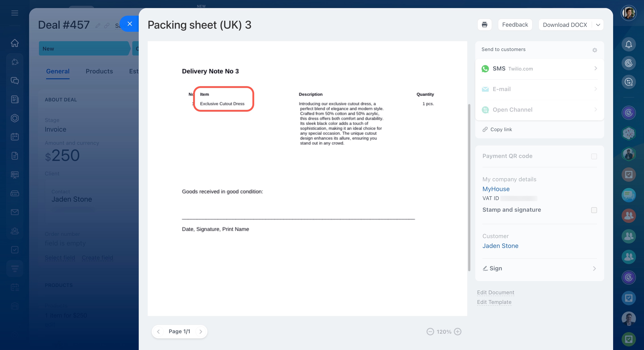Viewport: 644px width, 350px height.
Task: Open green tasks icon at bottom right
Action: tap(629, 339)
